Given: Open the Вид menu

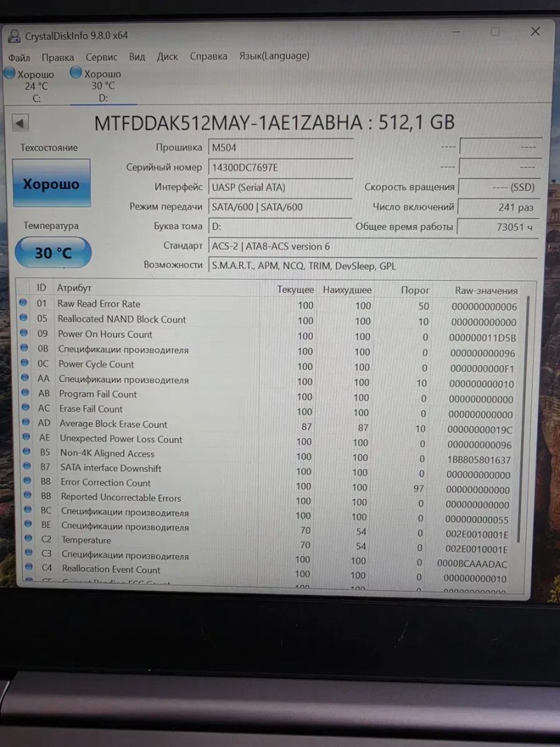Looking at the screenshot, I should point(137,57).
